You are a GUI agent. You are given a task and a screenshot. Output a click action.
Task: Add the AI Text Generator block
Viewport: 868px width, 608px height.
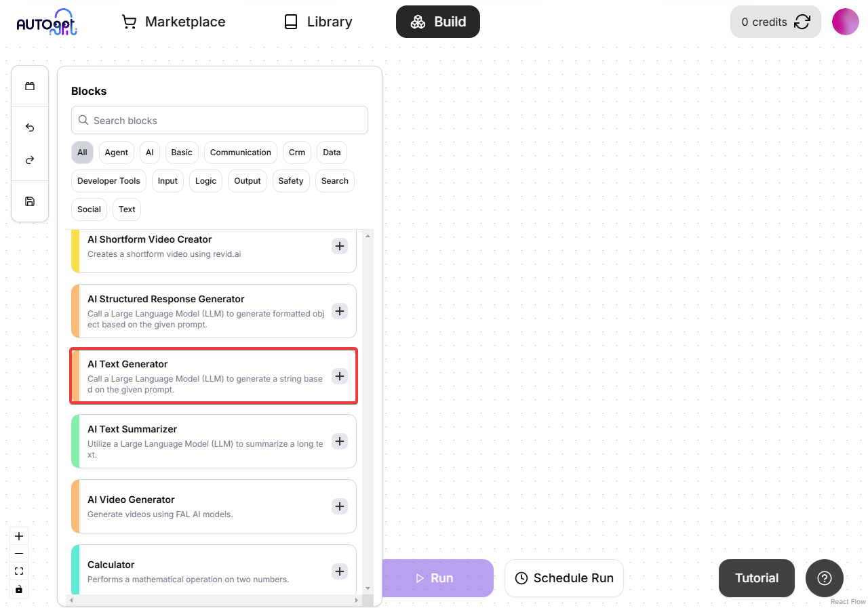[x=340, y=376]
